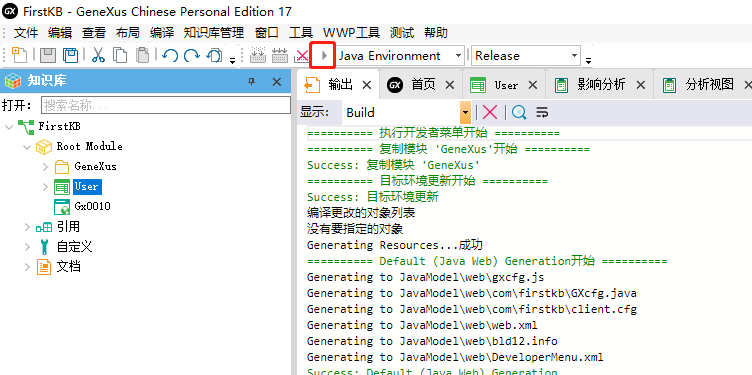Open the 窗口 menu
This screenshot has height=375, width=752.
click(x=267, y=33)
